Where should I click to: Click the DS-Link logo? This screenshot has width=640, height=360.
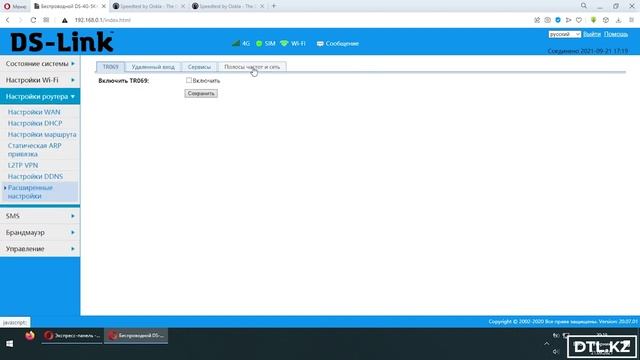point(62,42)
